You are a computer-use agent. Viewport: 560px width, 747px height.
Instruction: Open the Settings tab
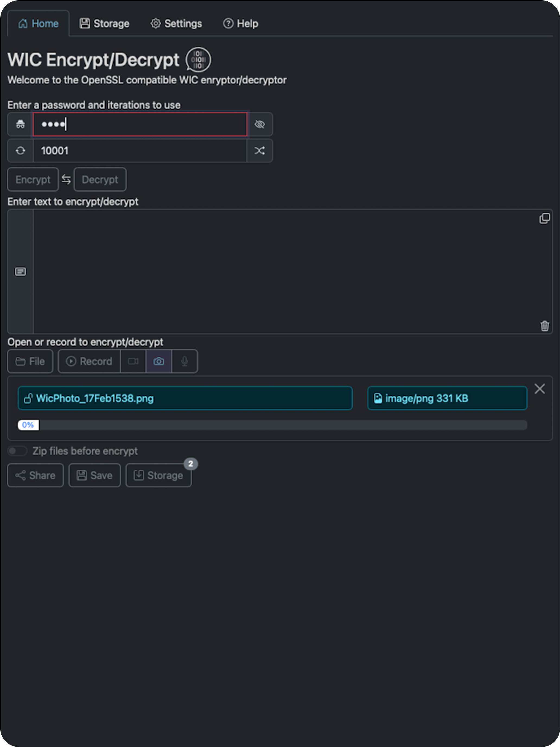pos(176,24)
